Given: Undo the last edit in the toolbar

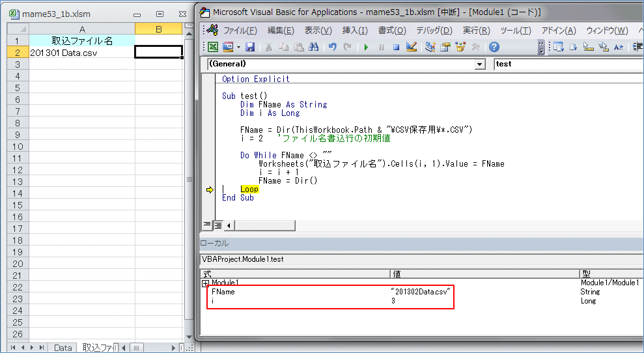Looking at the screenshot, I should (x=333, y=47).
